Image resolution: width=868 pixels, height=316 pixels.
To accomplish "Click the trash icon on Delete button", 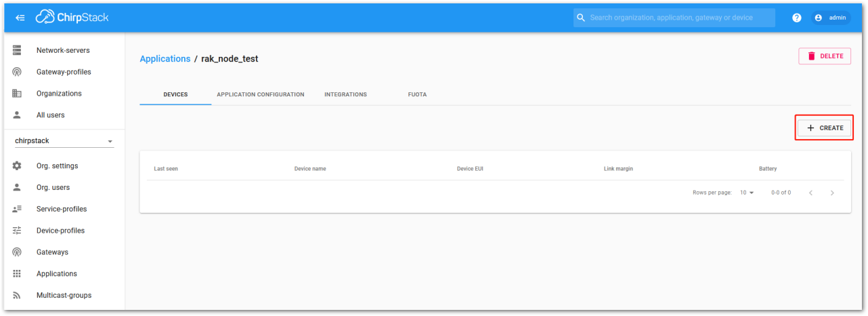I will click(811, 56).
